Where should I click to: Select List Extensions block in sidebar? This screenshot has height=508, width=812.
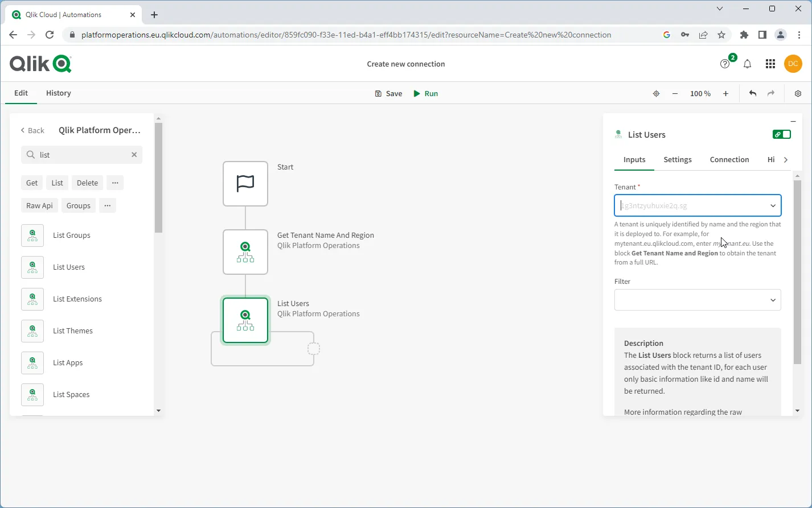(x=77, y=299)
